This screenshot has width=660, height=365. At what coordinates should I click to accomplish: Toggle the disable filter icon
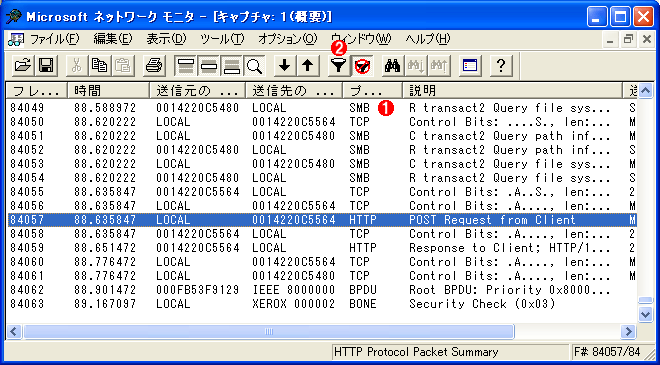pos(362,66)
